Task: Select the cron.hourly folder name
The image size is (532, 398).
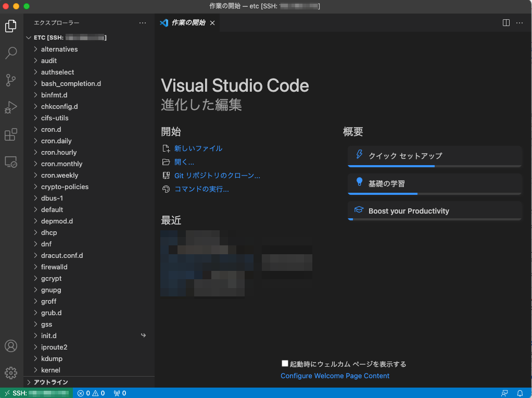Action: (x=59, y=153)
